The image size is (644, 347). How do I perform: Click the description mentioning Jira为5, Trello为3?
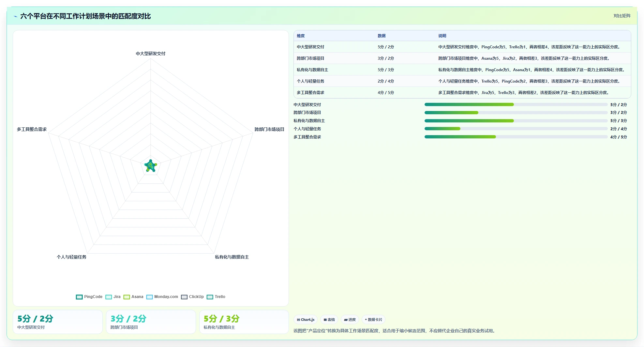pyautogui.click(x=525, y=93)
